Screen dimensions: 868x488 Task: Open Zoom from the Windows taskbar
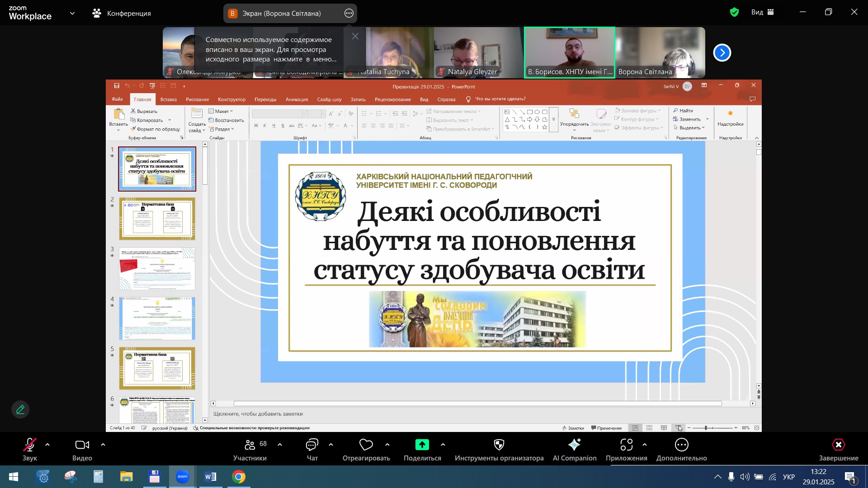(183, 477)
